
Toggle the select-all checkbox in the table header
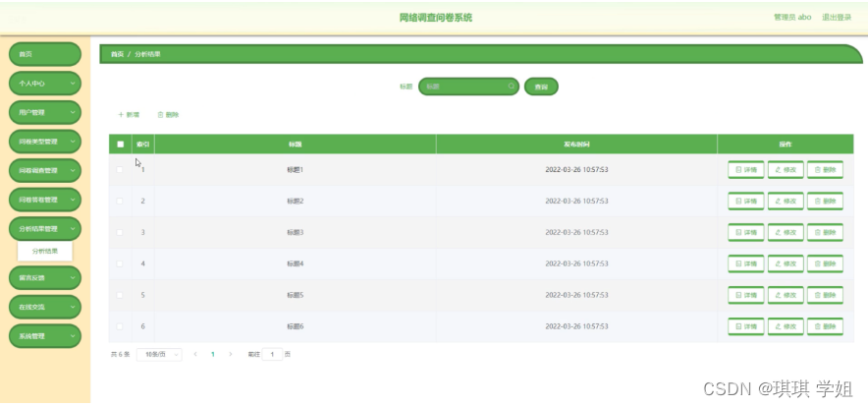tap(120, 145)
